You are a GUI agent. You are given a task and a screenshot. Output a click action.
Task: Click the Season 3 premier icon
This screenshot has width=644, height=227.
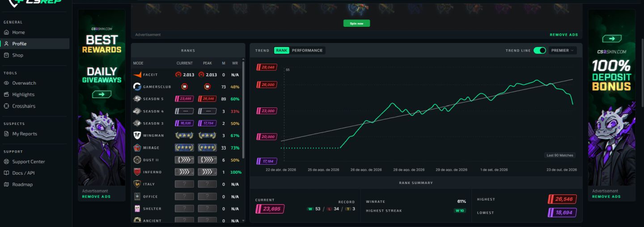coord(137,123)
